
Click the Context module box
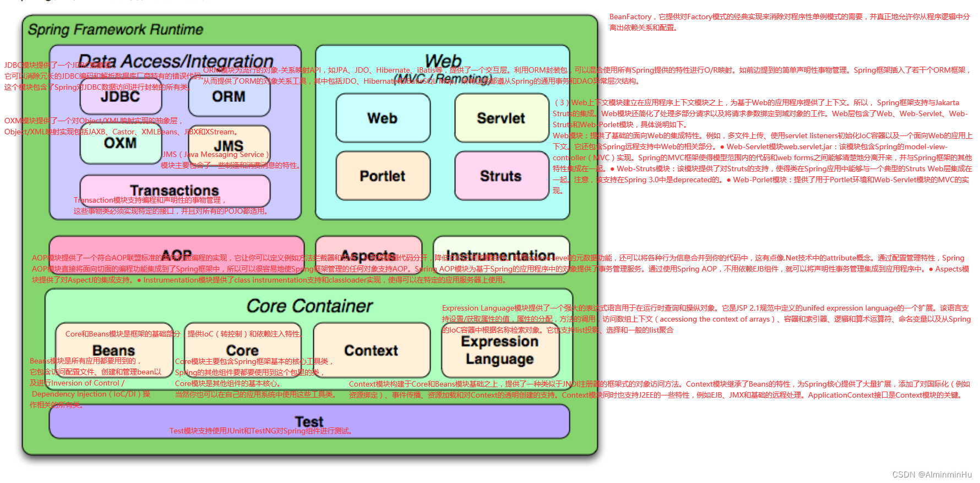point(372,350)
